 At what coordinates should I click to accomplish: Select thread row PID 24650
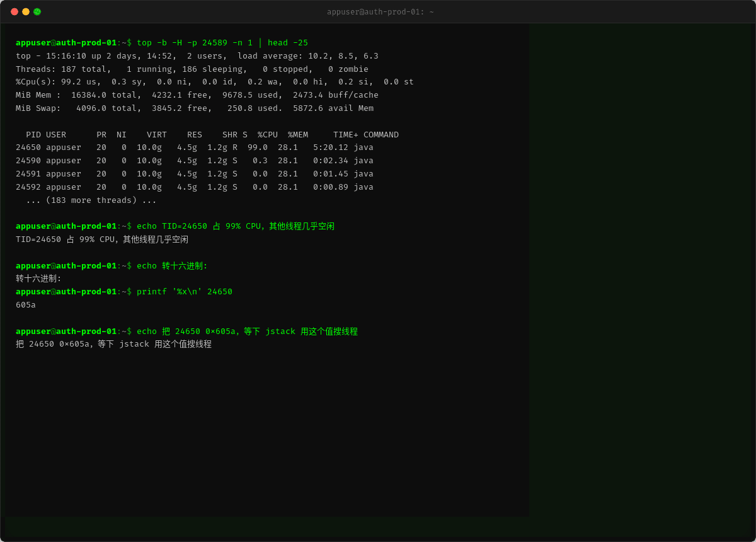coord(195,147)
